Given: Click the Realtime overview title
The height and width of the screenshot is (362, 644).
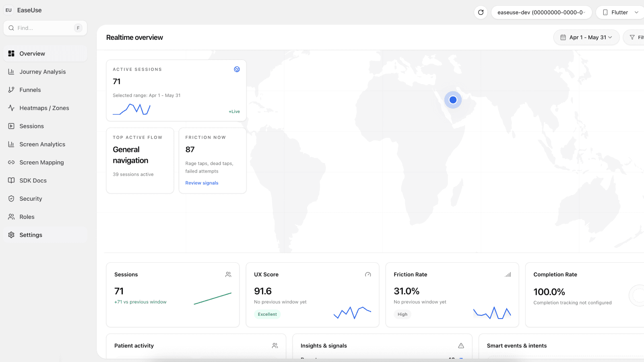Looking at the screenshot, I should [134, 37].
